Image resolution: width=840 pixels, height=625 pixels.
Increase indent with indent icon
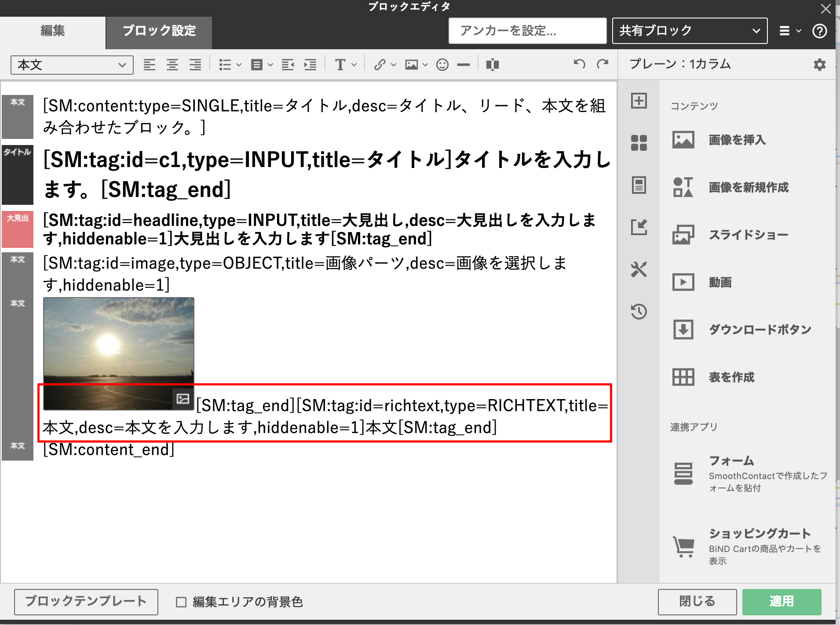(x=310, y=65)
